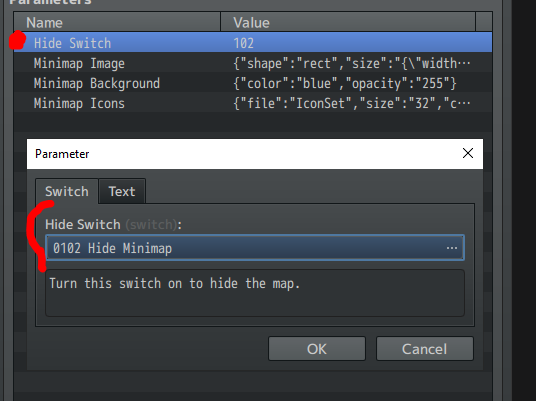Click the 0102 Hide Minimap field
Viewport: 536px width, 401px height.
pos(255,248)
